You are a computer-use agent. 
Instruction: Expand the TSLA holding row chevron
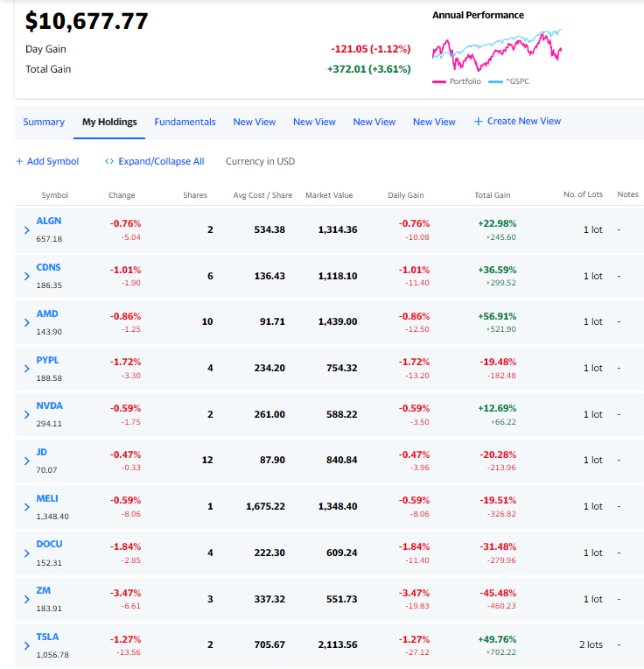tap(27, 645)
